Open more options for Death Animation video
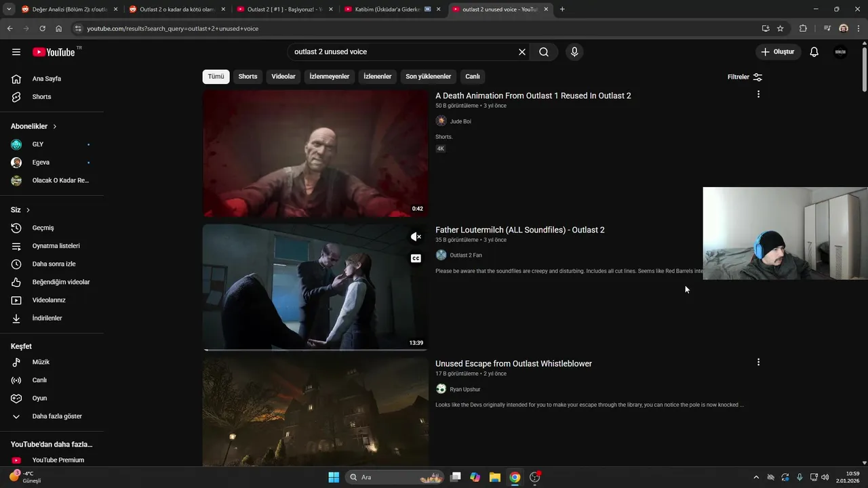Screen dimensions: 868x488 [758, 94]
